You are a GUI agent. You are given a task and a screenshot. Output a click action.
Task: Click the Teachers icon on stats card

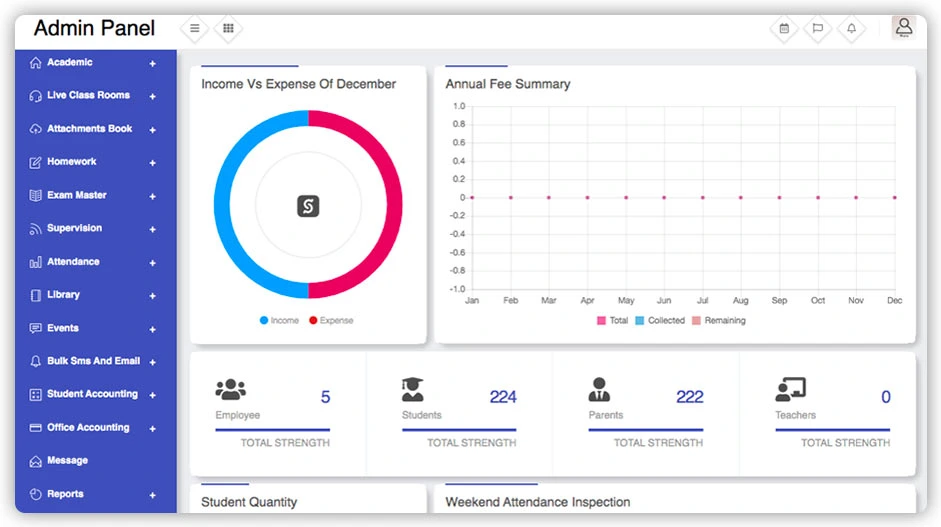tap(790, 390)
